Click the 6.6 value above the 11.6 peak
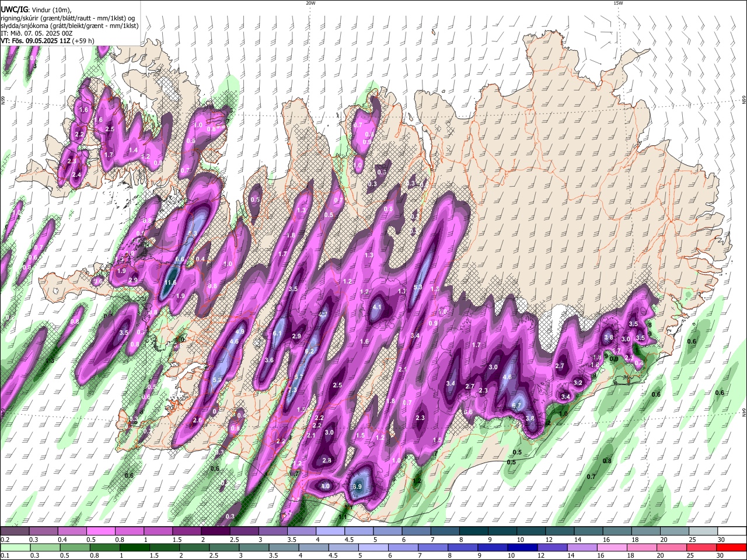The width and height of the screenshot is (747, 560). click(x=180, y=260)
